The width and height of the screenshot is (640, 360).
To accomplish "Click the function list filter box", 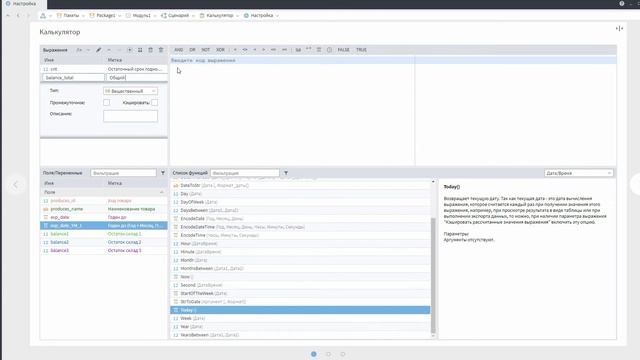I will coord(245,173).
